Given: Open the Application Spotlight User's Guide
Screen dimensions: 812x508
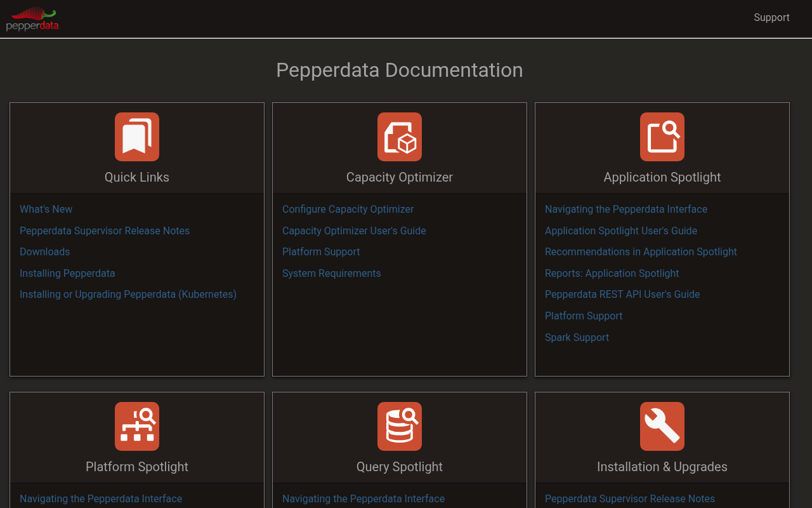Looking at the screenshot, I should pos(621,231).
